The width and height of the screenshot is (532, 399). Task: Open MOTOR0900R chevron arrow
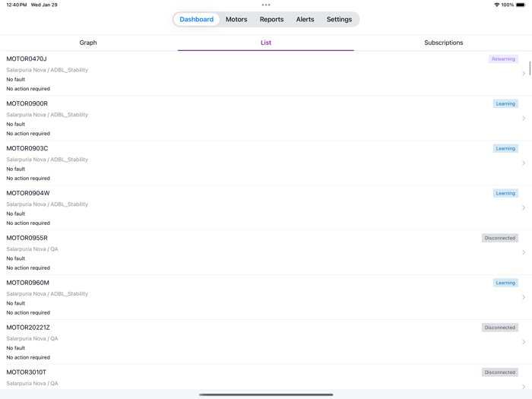pos(524,118)
